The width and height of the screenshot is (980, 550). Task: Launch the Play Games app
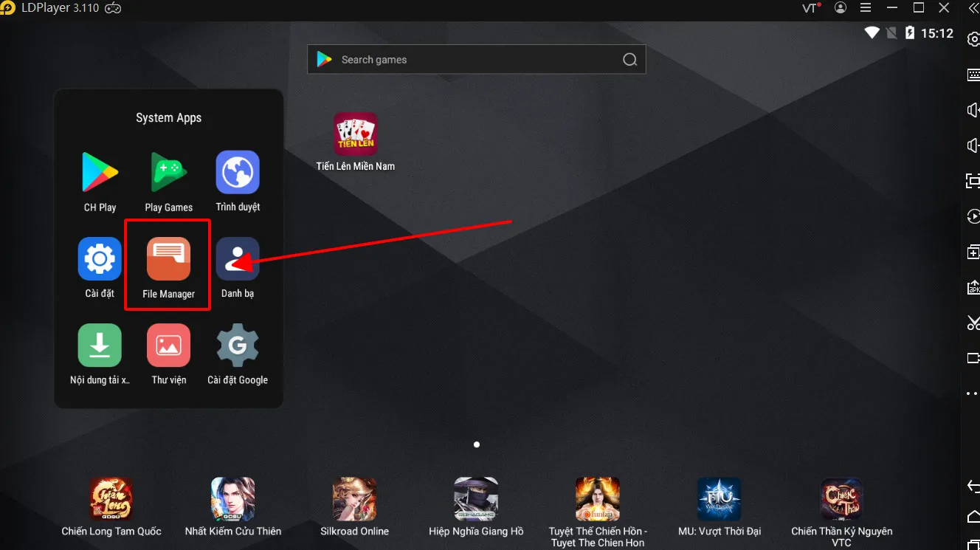click(x=168, y=173)
